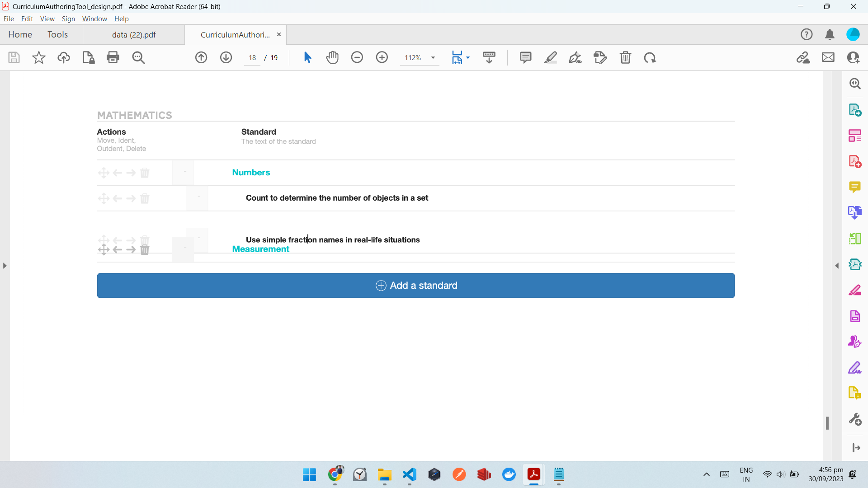Image resolution: width=868 pixels, height=488 pixels.
Task: Switch to data (22).pdf tab
Action: [134, 35]
